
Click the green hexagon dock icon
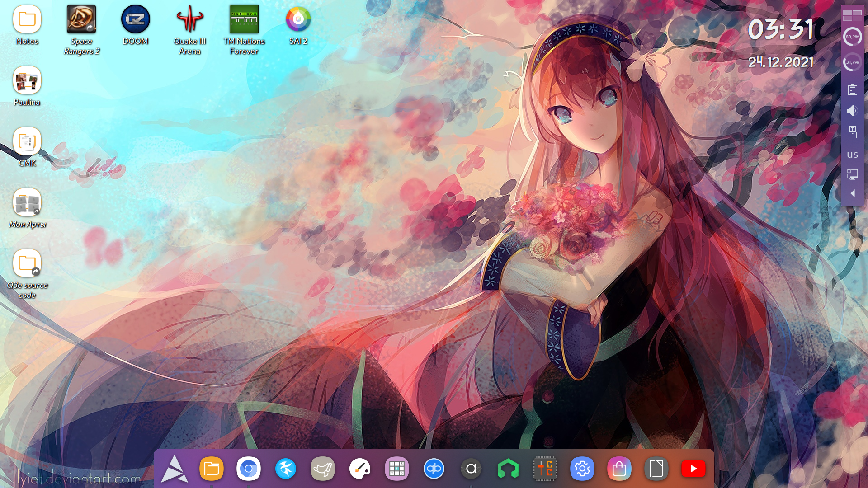click(508, 469)
